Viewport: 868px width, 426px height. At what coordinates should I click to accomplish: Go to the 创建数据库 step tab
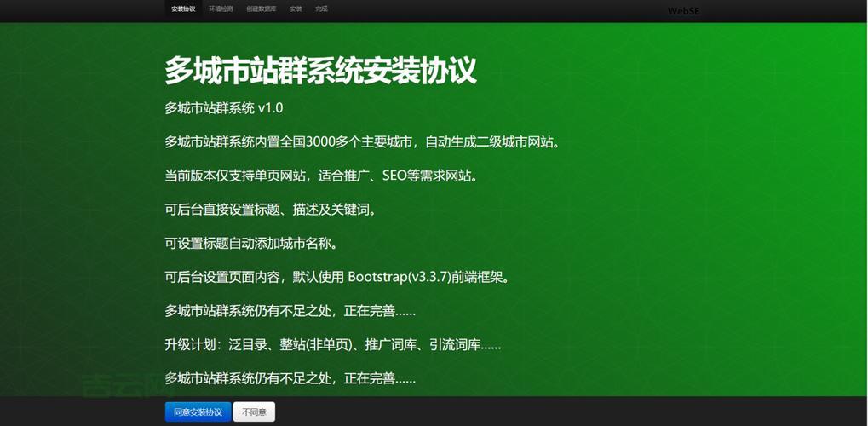tap(261, 9)
